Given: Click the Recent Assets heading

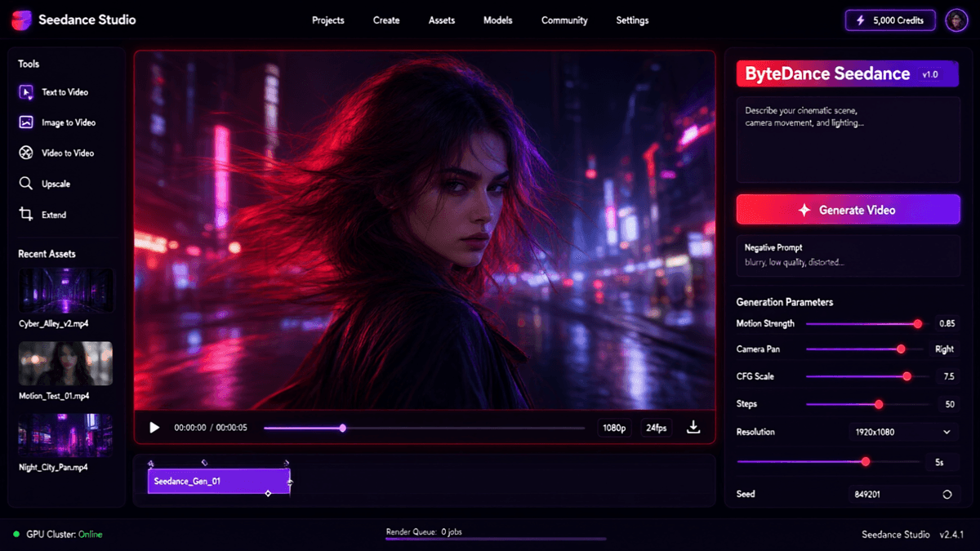Looking at the screenshot, I should [x=47, y=254].
